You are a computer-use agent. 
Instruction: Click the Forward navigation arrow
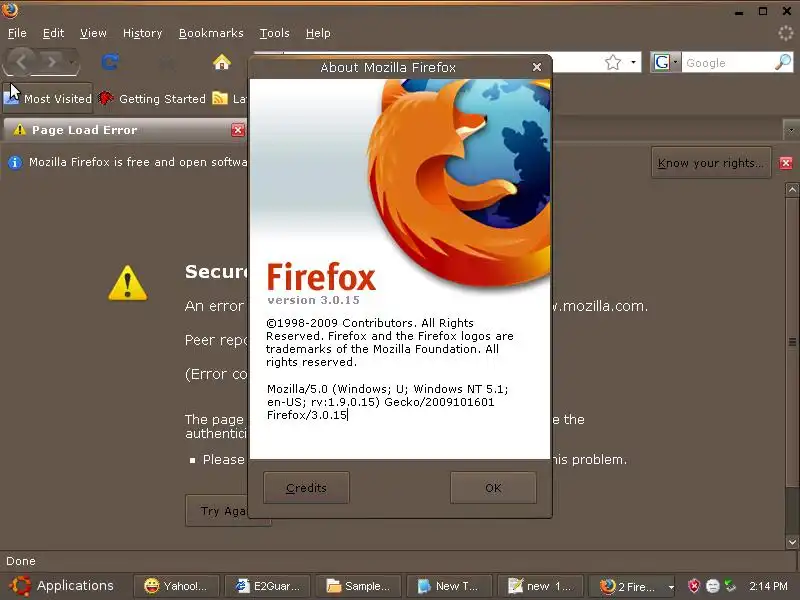point(51,62)
